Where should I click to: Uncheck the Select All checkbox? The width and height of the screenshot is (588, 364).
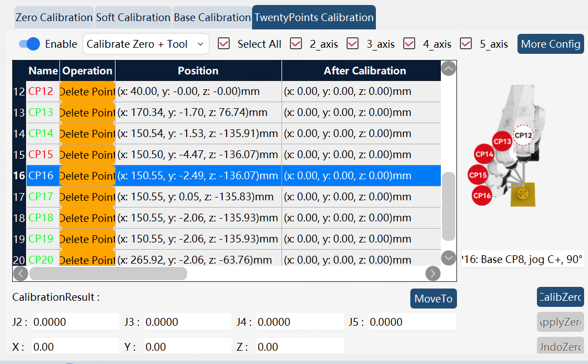pos(224,43)
